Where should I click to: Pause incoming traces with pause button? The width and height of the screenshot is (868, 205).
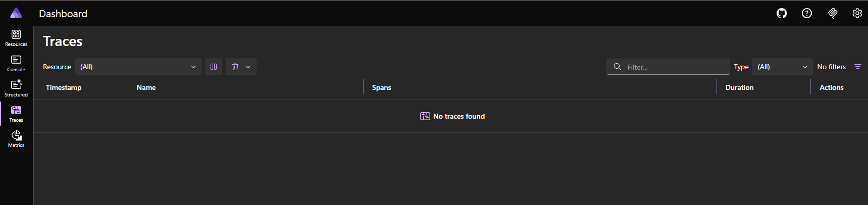coord(214,67)
